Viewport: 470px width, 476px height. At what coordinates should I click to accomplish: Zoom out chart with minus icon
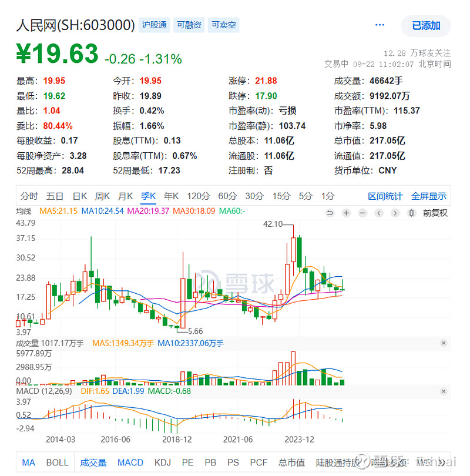[362, 213]
